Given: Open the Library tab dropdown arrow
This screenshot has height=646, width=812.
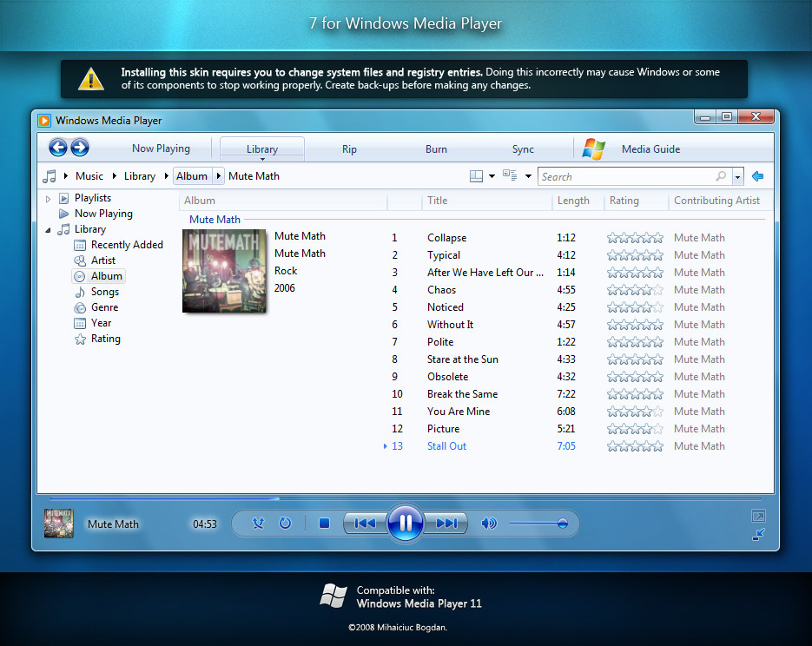Looking at the screenshot, I should tap(262, 159).
